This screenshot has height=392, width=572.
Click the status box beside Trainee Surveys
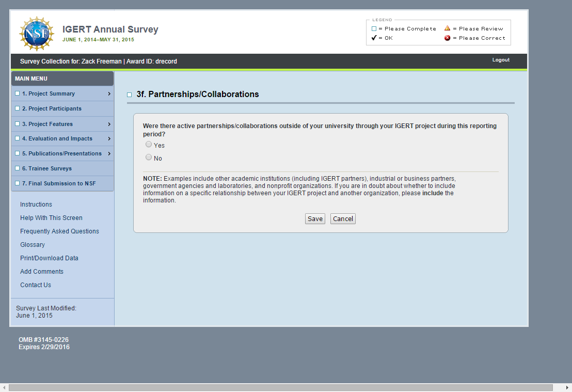tap(18, 168)
